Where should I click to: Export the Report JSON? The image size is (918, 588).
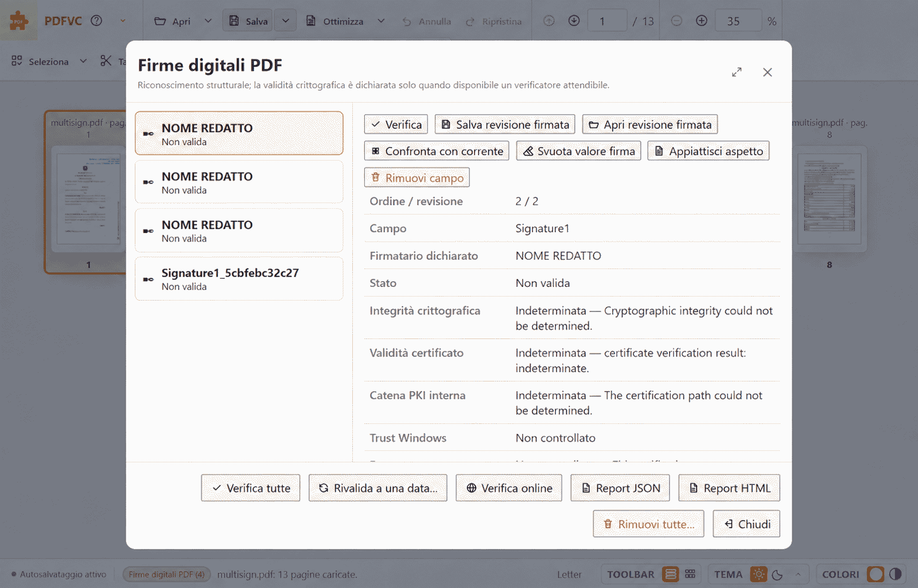[620, 488]
